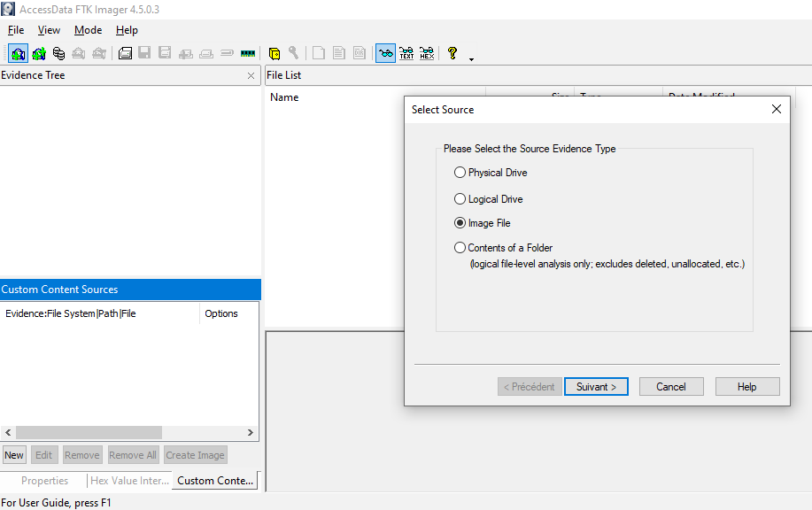This screenshot has height=510, width=812.
Task: Choose the Contents of a Folder option
Action: (460, 248)
